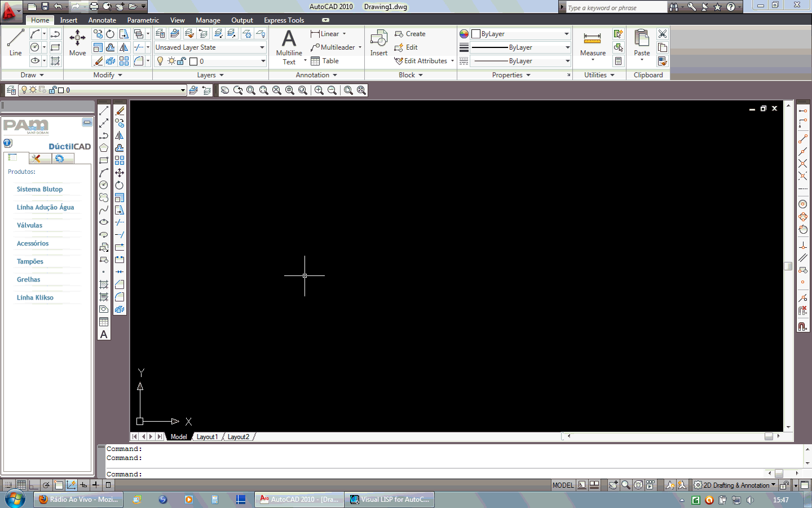Click the Mirror tool in ribbon Modify panel
The height and width of the screenshot is (508, 812).
pos(124,47)
